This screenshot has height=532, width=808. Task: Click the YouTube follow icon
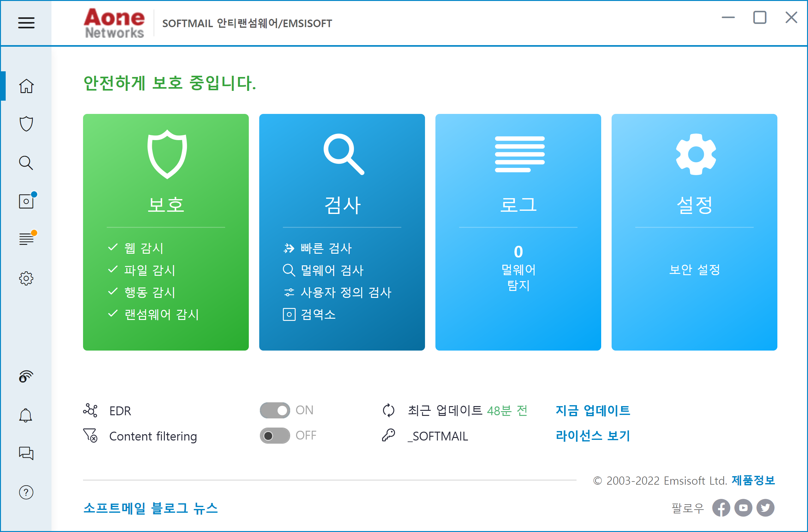(743, 508)
